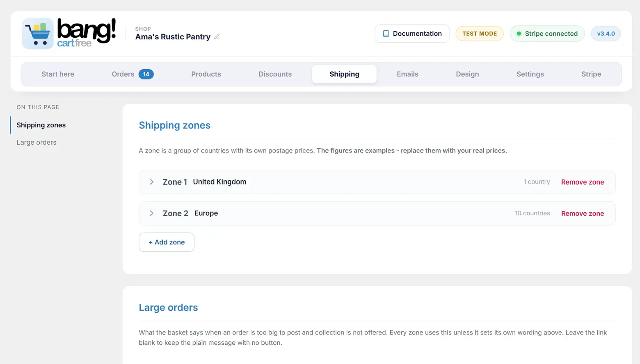Click the "United Kingdom" zone name
This screenshot has height=364, width=640.
click(x=220, y=182)
